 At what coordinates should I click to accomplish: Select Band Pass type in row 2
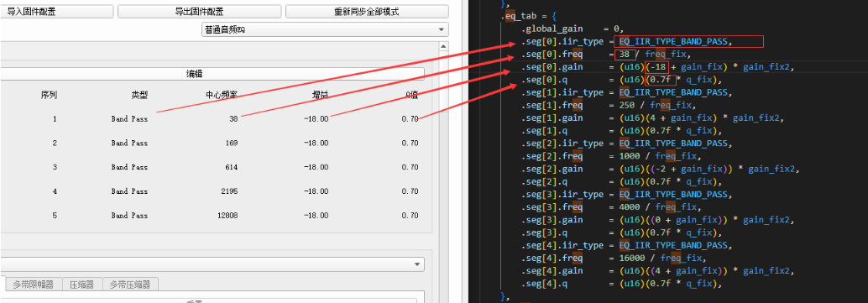coord(129,143)
